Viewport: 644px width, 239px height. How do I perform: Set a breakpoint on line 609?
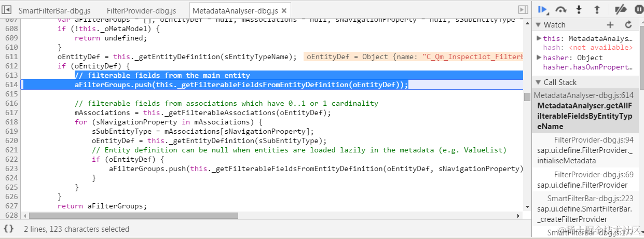coord(11,38)
